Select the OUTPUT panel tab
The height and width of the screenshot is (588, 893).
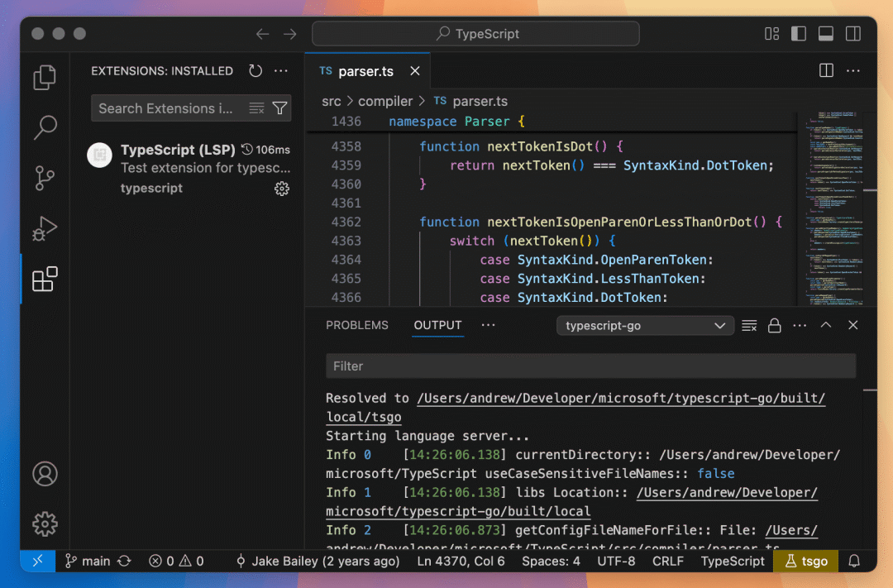coord(437,325)
